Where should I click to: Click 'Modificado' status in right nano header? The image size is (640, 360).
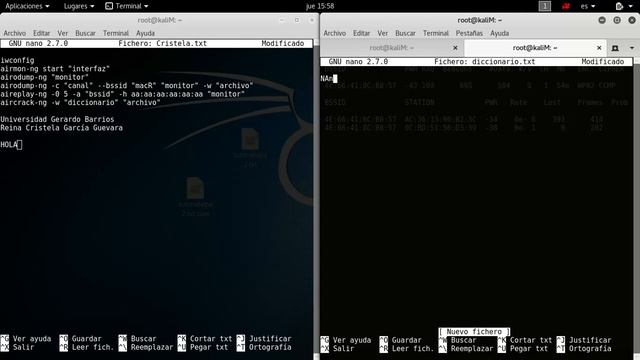pyautogui.click(x=602, y=62)
